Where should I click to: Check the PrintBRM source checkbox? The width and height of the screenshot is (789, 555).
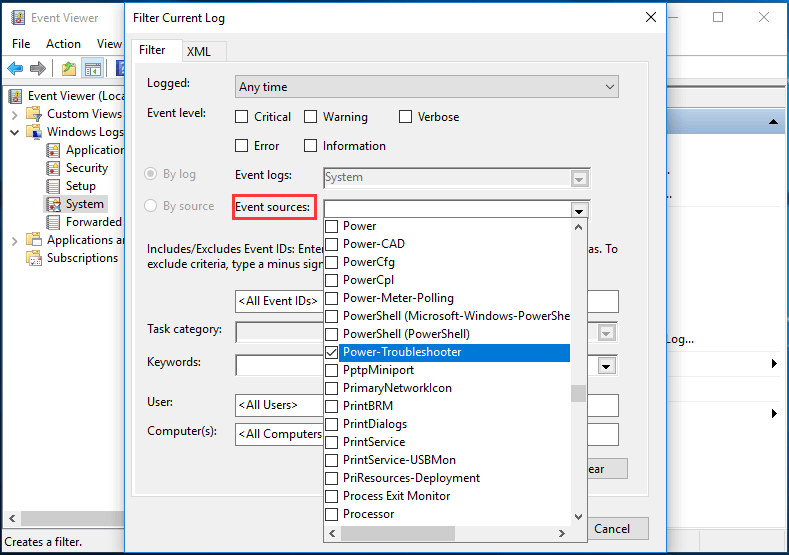click(331, 407)
